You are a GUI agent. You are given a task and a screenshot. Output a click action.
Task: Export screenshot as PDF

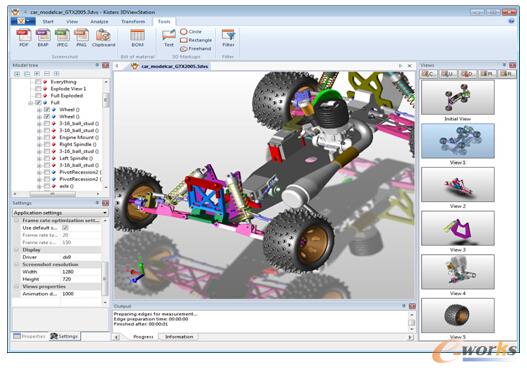tap(24, 38)
